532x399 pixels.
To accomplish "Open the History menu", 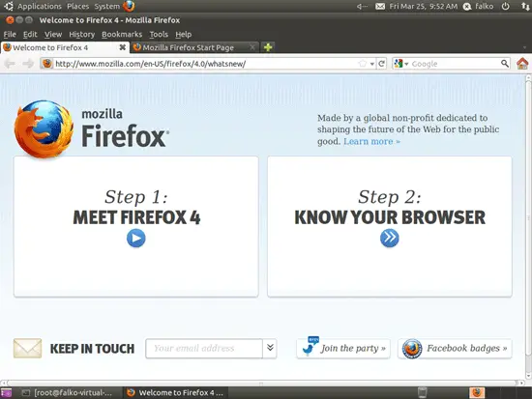I will (x=82, y=34).
